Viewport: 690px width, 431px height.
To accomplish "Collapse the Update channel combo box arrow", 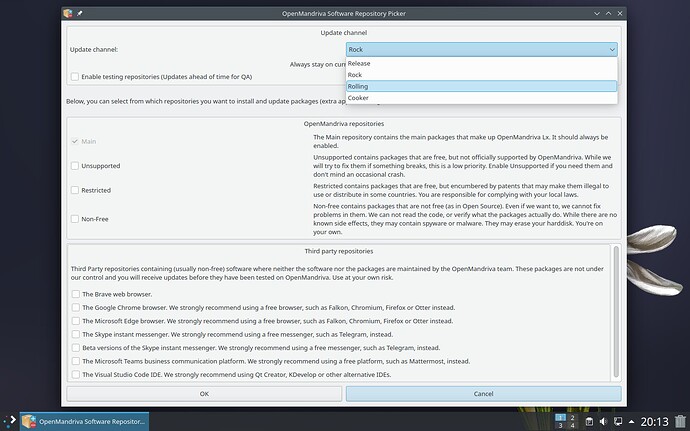I will (x=612, y=50).
